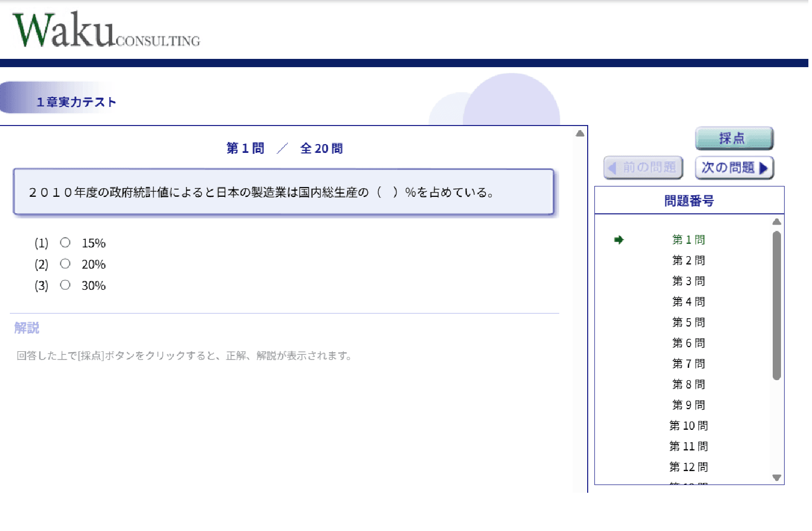The width and height of the screenshot is (812, 531).
Task: Go to 第７問
Action: click(x=688, y=364)
